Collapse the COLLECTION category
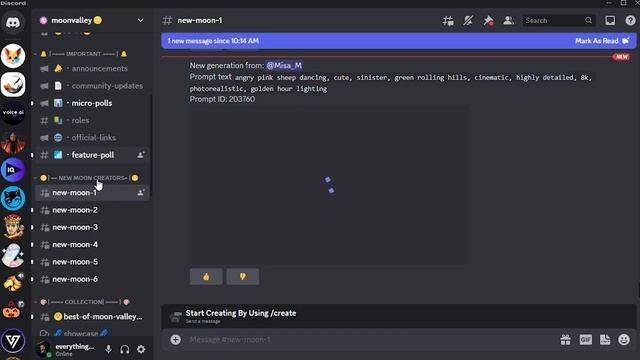The width and height of the screenshot is (640, 360). point(84,302)
